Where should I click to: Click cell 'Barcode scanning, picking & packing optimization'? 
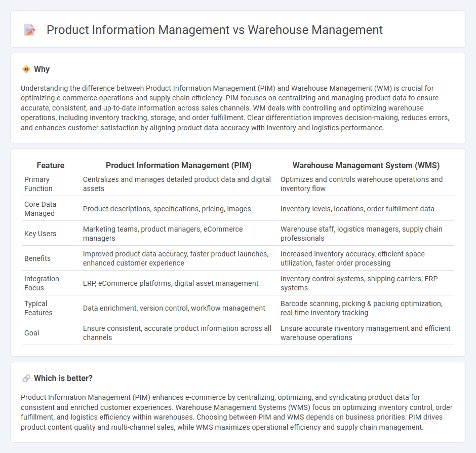(366, 308)
